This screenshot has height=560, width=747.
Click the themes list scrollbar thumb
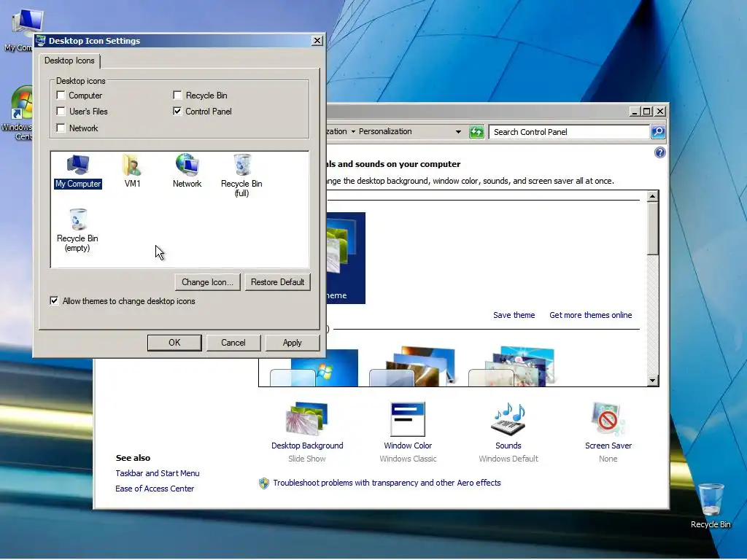[x=653, y=228]
